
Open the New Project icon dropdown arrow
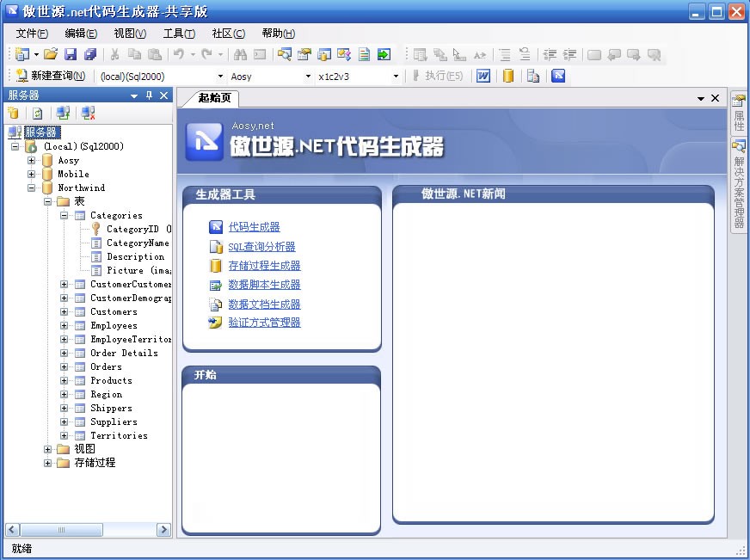click(x=36, y=54)
